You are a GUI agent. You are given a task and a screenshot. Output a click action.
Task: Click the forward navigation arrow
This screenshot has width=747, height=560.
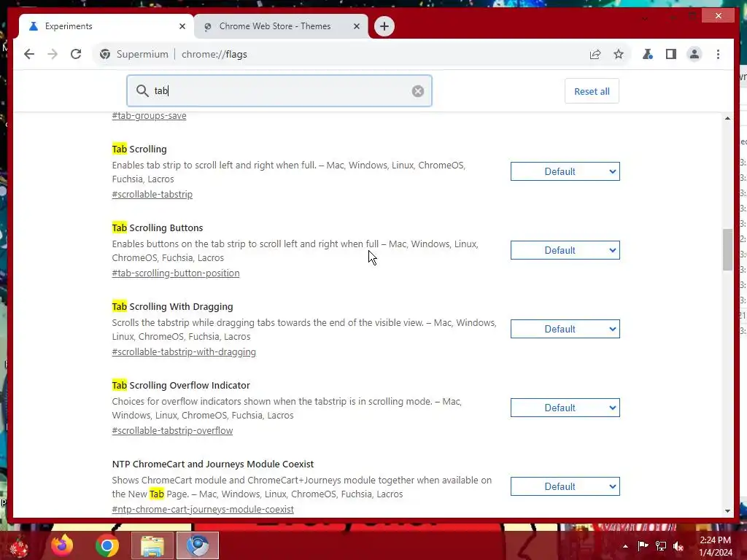53,54
